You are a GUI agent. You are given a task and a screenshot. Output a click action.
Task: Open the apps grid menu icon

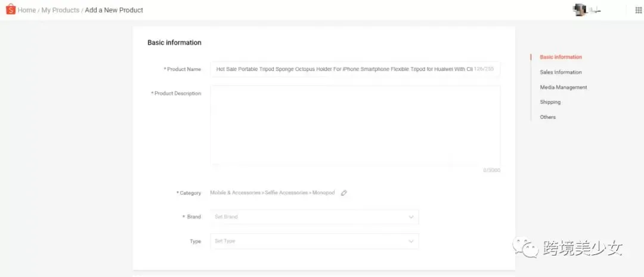pos(638,10)
